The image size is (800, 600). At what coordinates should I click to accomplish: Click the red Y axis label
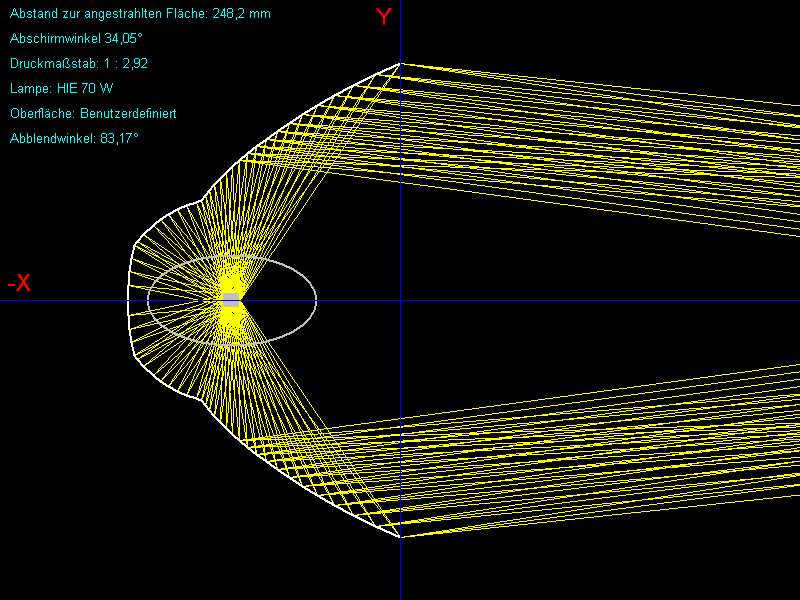[x=384, y=17]
